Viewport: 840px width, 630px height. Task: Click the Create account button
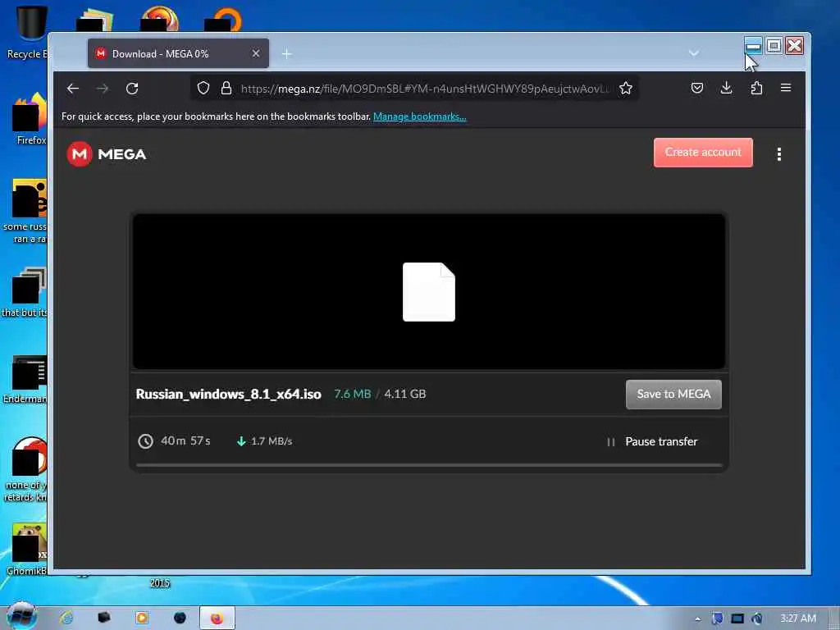[703, 153]
